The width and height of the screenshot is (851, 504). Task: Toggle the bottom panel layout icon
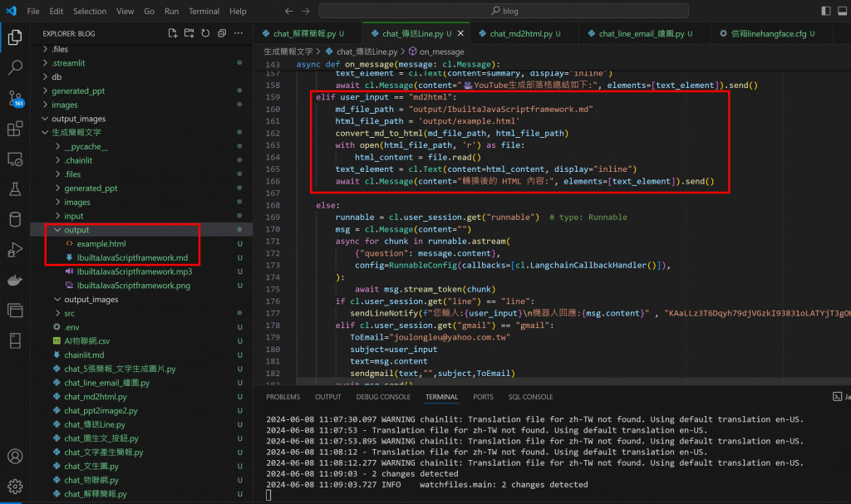click(x=843, y=11)
